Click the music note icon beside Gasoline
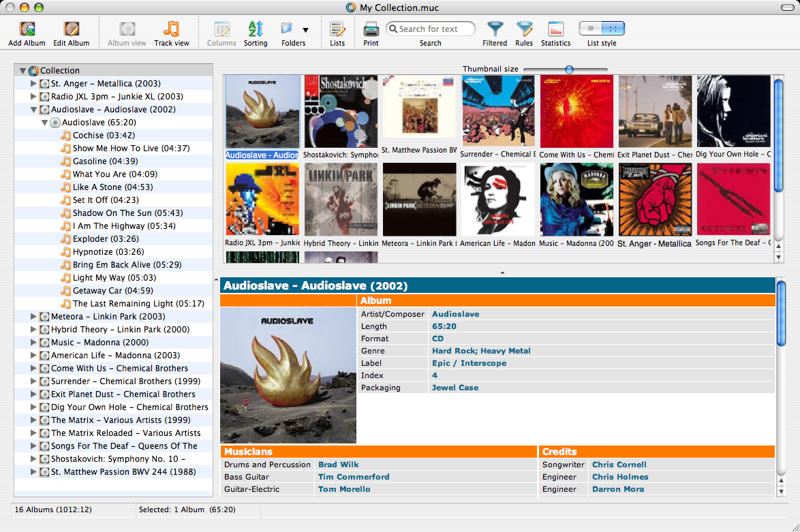This screenshot has height=532, width=800. click(x=66, y=161)
